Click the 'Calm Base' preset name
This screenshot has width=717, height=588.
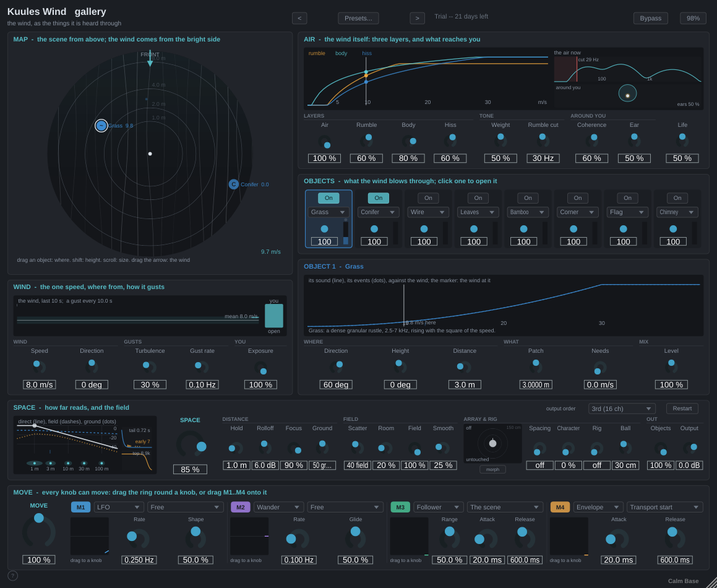point(683,581)
